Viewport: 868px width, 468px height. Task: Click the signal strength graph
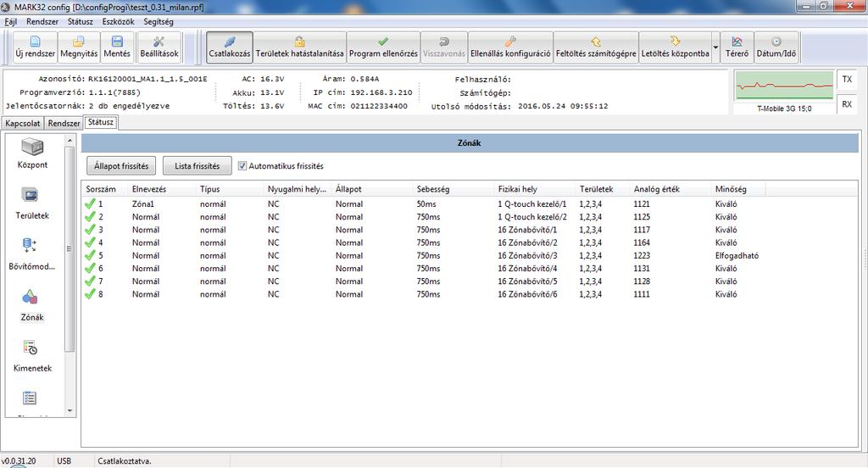pos(784,86)
